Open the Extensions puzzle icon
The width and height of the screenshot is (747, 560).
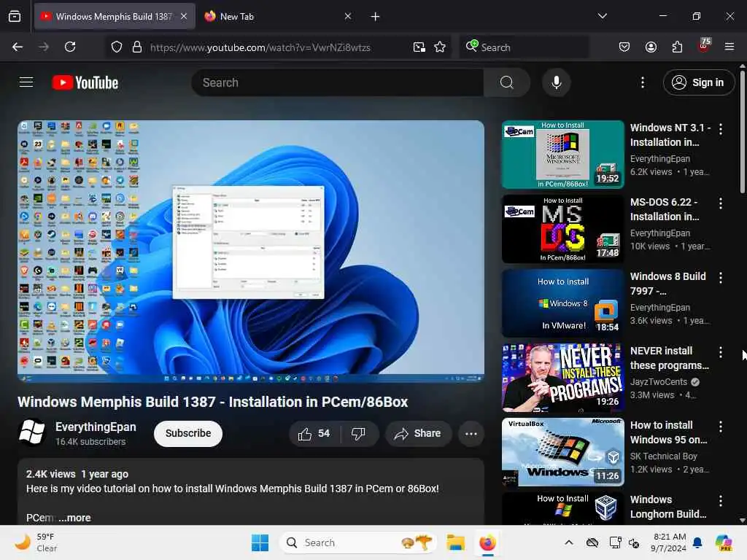click(677, 47)
